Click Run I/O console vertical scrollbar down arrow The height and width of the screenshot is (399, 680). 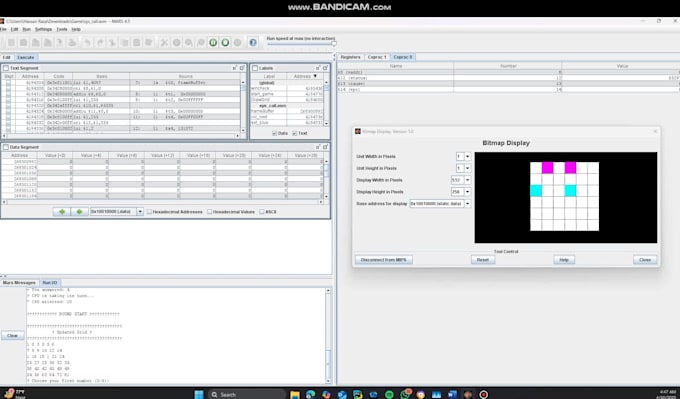pos(328,381)
